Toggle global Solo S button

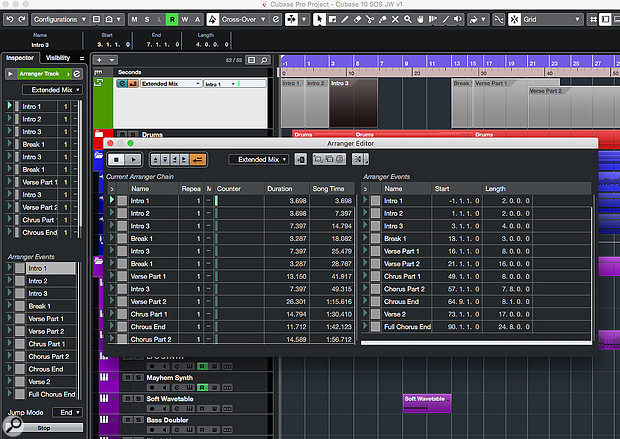click(147, 19)
